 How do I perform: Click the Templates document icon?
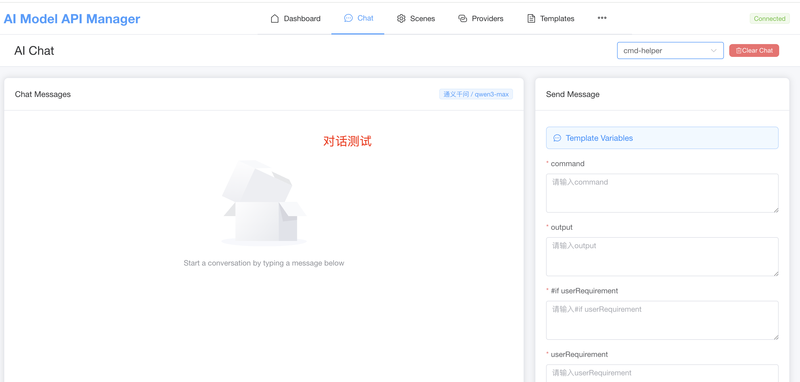pos(531,18)
